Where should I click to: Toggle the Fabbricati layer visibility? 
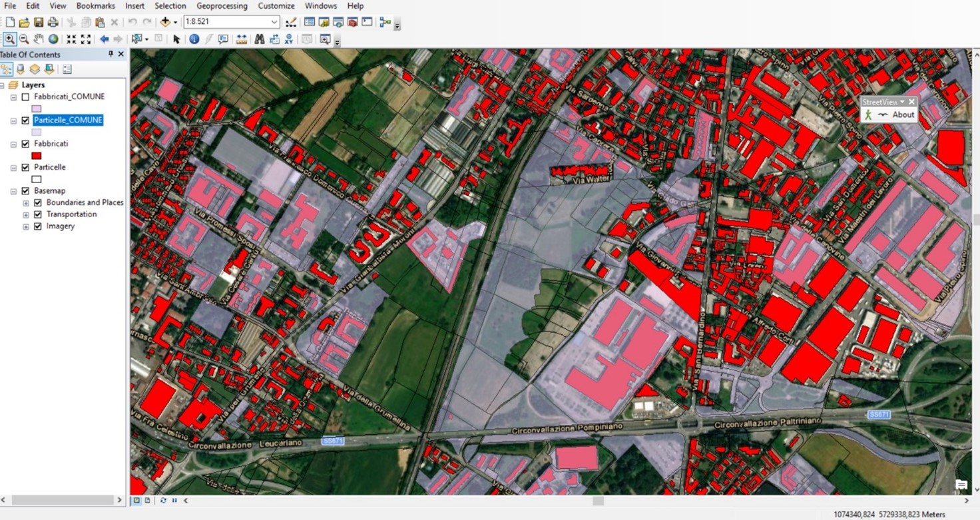pos(25,144)
